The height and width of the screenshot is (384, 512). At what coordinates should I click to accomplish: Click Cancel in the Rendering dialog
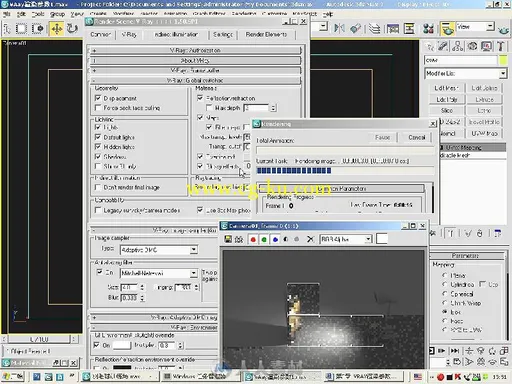point(417,137)
